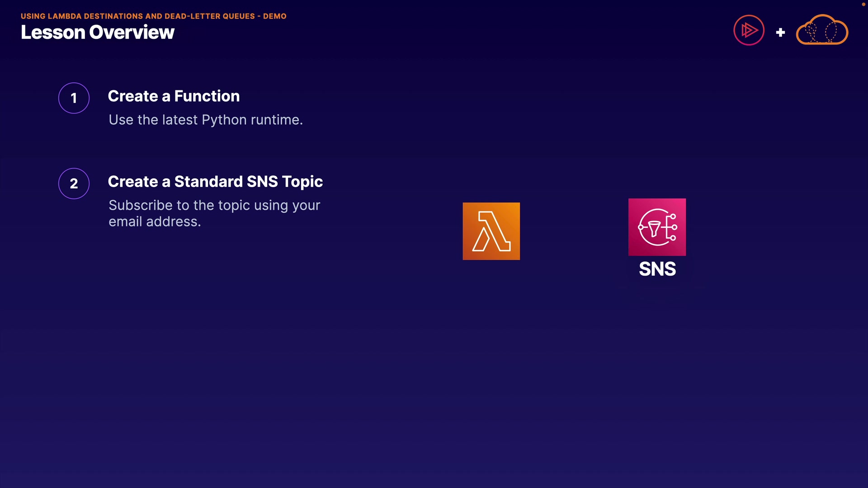Click the orange AWS Lambda icon

pos(491,231)
